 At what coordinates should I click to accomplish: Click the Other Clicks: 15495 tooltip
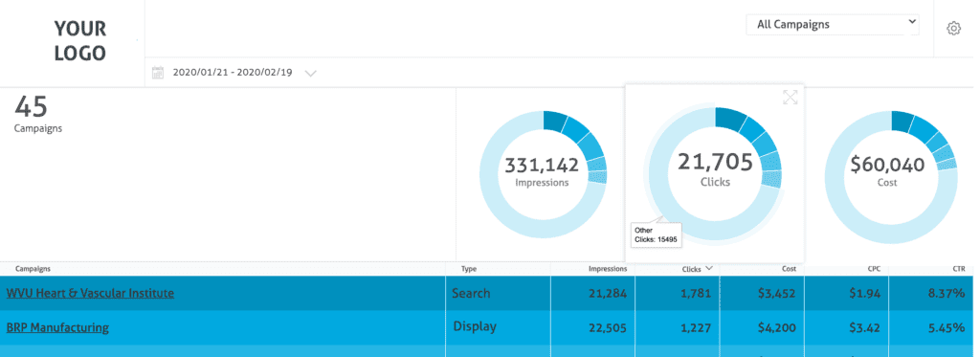point(657,234)
